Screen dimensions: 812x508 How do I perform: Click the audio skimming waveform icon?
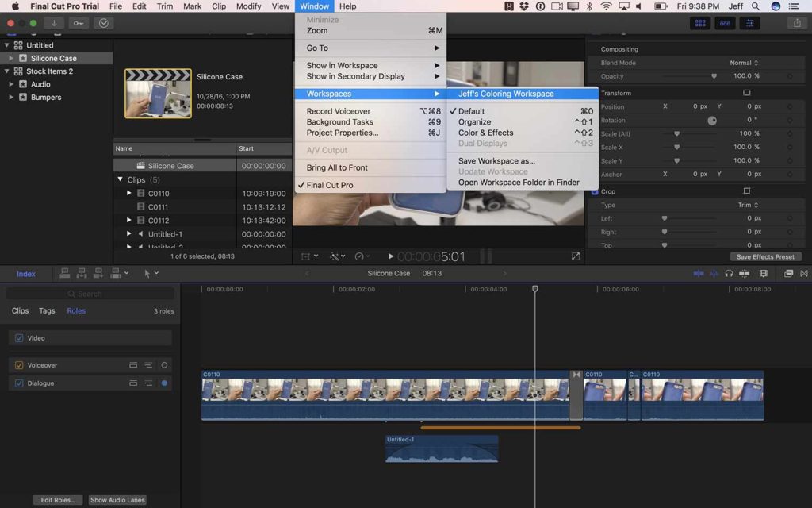coord(715,274)
